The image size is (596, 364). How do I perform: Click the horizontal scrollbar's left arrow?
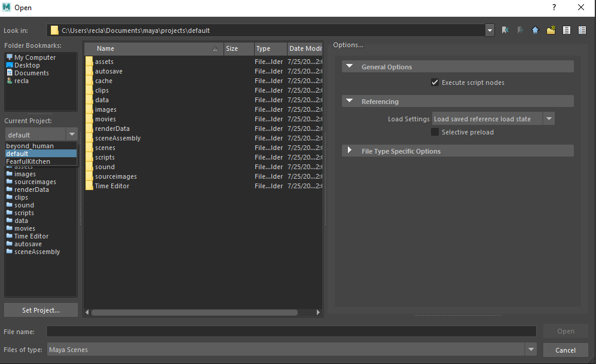[87, 313]
